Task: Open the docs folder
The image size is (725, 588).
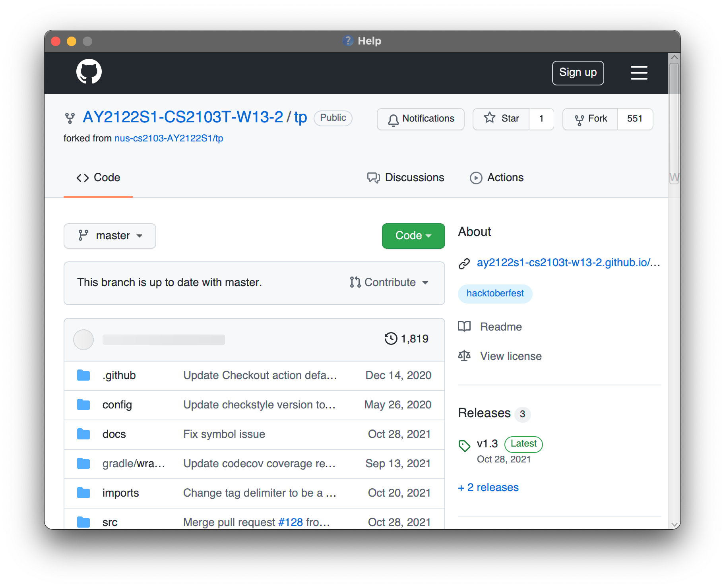Action: pyautogui.click(x=114, y=434)
